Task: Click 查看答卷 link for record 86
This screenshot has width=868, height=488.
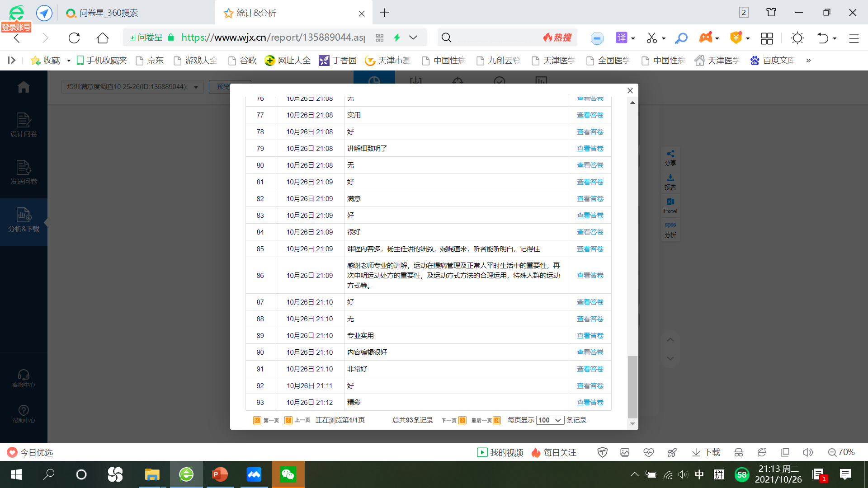Action: tap(590, 276)
